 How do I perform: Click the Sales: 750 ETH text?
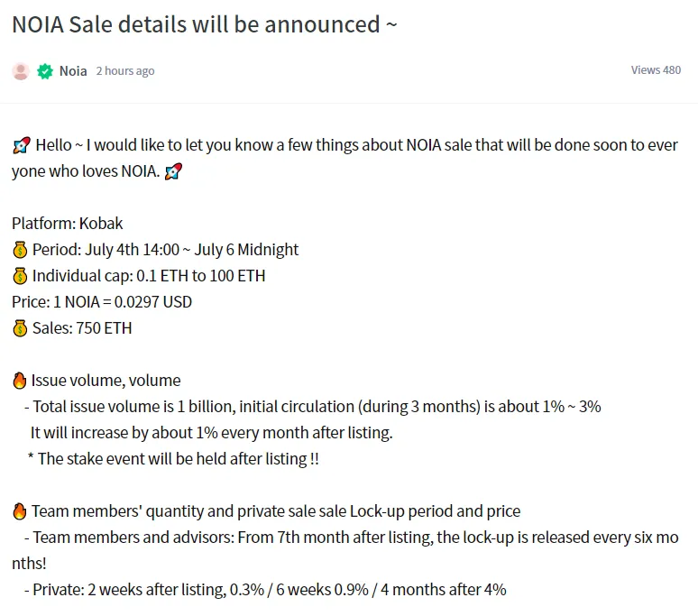tap(82, 328)
